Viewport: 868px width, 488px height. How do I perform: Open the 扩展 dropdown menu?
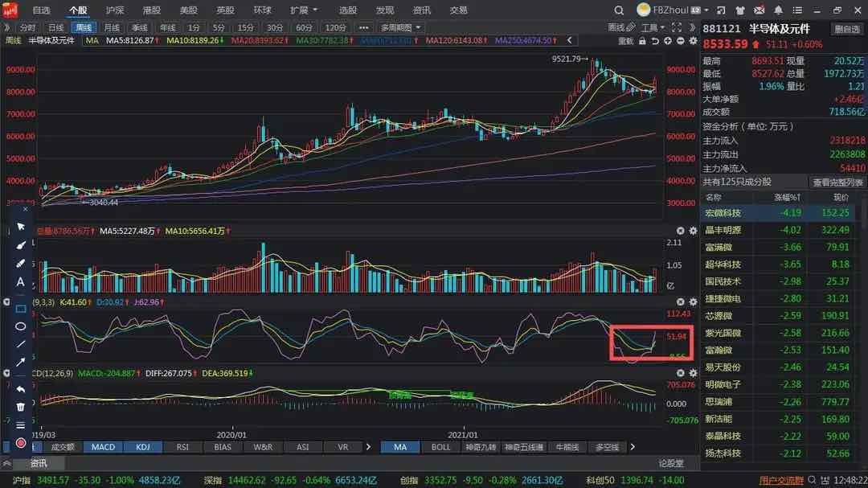tap(304, 10)
